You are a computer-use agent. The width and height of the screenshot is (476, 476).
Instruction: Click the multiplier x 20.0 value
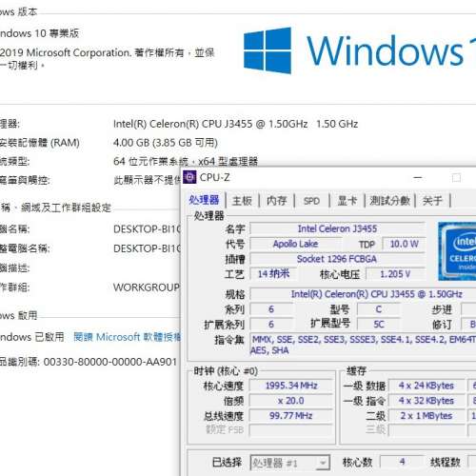tap(291, 401)
